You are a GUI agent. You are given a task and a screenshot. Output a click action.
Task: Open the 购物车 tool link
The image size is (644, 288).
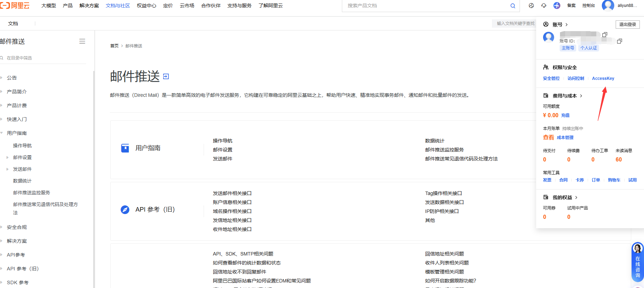coord(614,180)
